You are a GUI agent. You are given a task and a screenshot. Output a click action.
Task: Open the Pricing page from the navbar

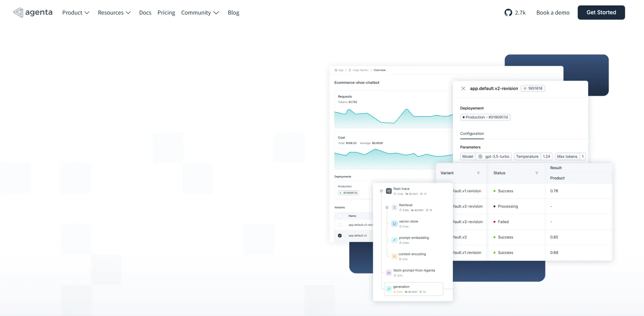click(x=166, y=13)
